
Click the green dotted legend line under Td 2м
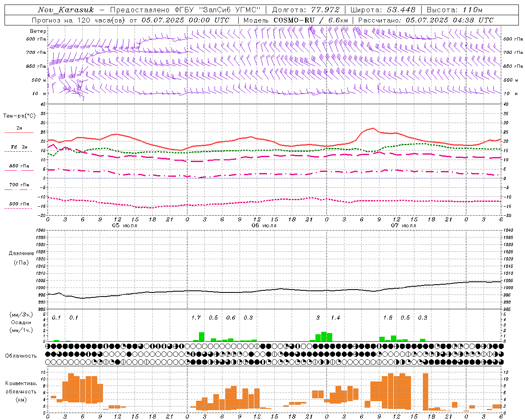click(x=18, y=152)
